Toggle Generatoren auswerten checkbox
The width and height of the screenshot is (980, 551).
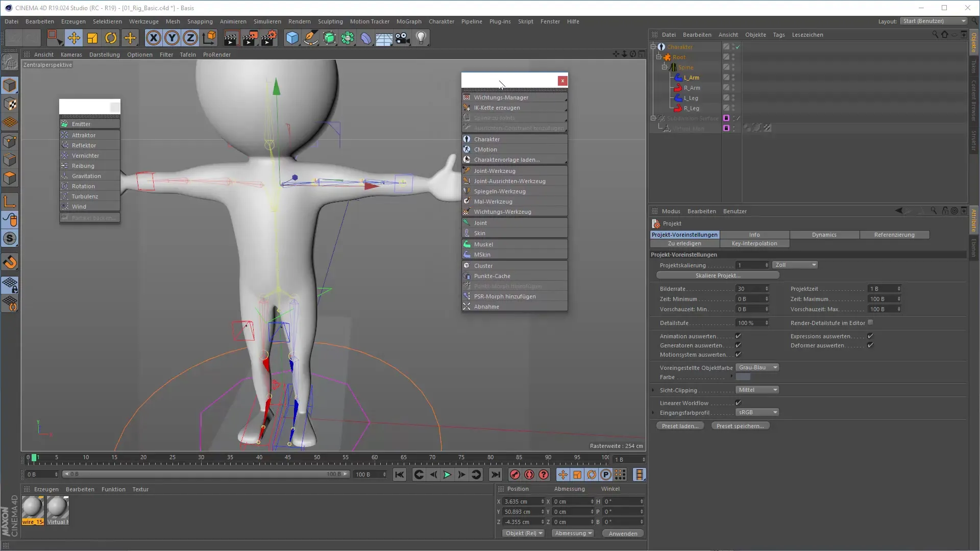[738, 345]
